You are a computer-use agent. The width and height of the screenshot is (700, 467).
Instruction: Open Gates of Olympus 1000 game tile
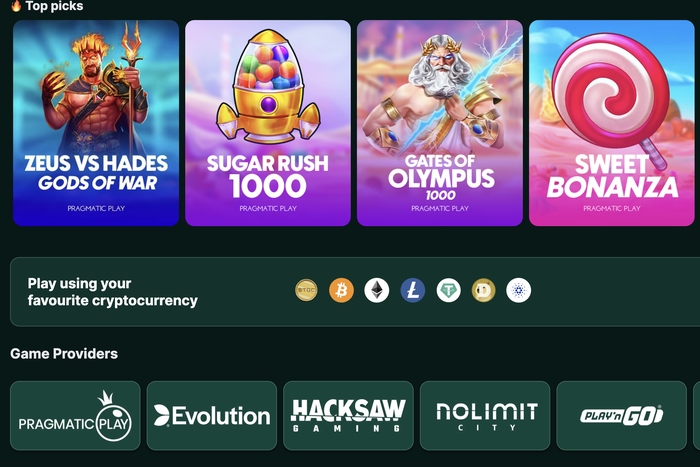[x=440, y=123]
